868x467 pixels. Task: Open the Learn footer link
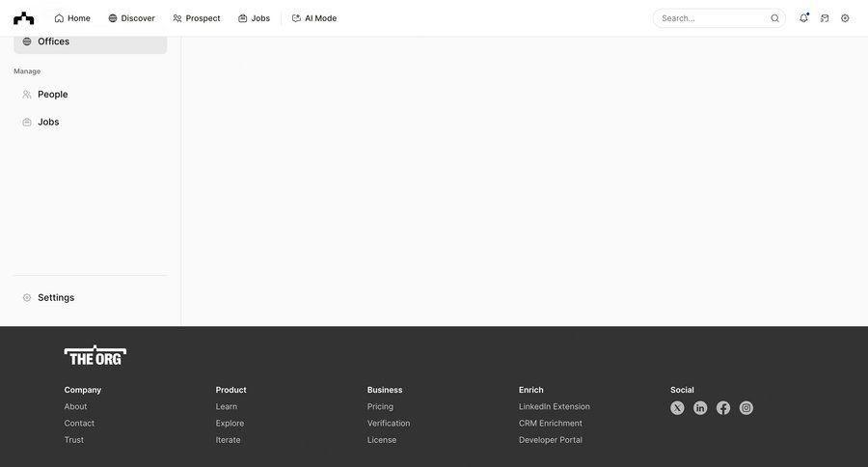pyautogui.click(x=227, y=406)
